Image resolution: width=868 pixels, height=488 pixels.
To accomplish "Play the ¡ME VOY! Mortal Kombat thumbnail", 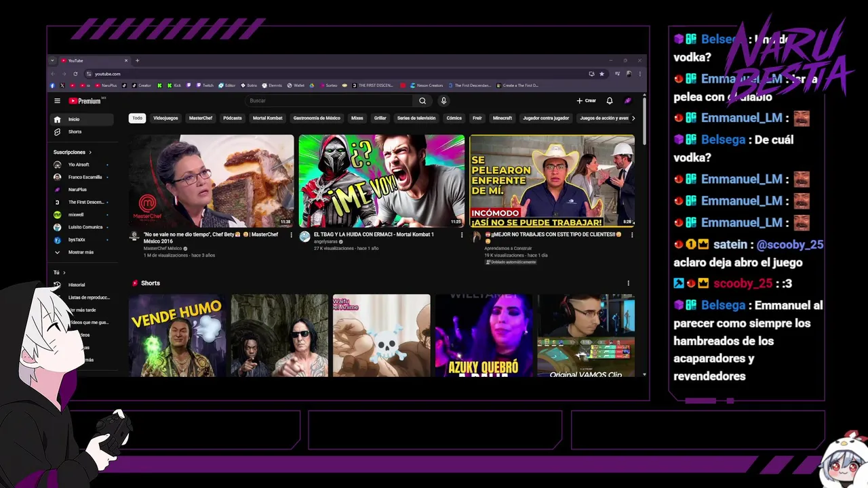I will [x=382, y=181].
